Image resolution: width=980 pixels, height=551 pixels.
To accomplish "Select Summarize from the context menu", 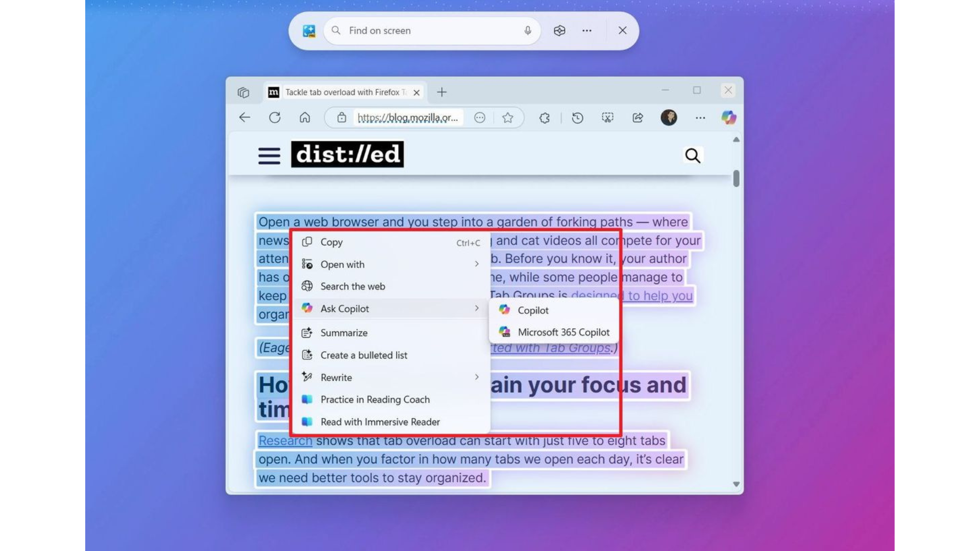I will click(343, 333).
